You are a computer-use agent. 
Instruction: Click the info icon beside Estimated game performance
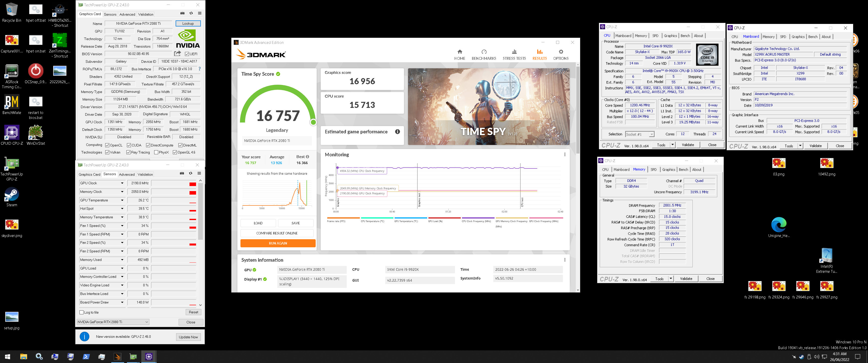(398, 132)
